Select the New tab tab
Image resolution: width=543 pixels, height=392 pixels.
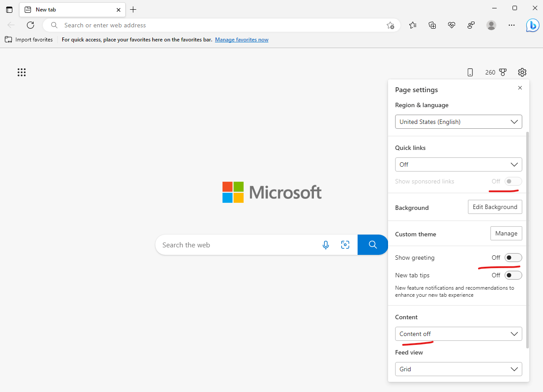coord(72,9)
